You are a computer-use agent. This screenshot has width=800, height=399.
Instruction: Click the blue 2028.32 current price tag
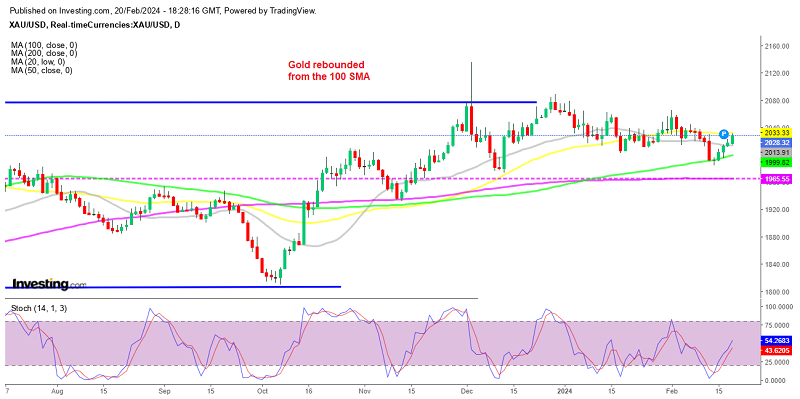point(778,142)
